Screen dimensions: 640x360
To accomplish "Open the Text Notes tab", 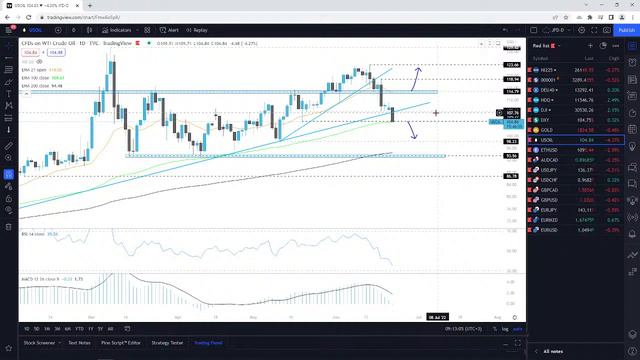I will click(80, 343).
